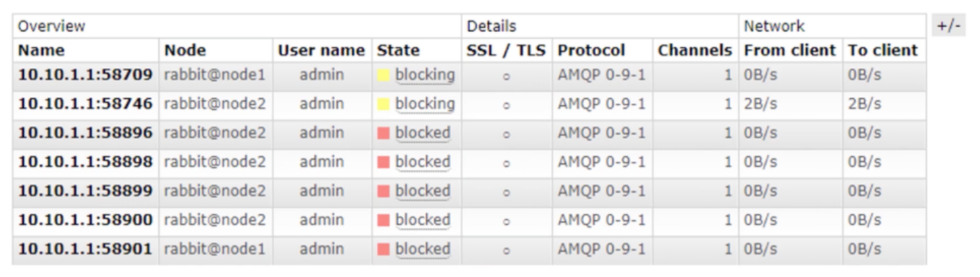Open connection 10.10.1.1:58896
The image size is (980, 277).
click(85, 133)
